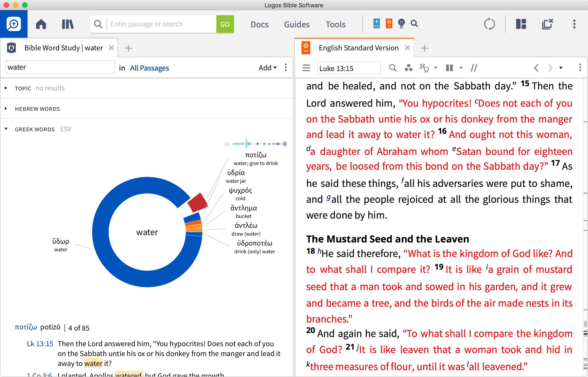Open the Guides menu

[297, 24]
